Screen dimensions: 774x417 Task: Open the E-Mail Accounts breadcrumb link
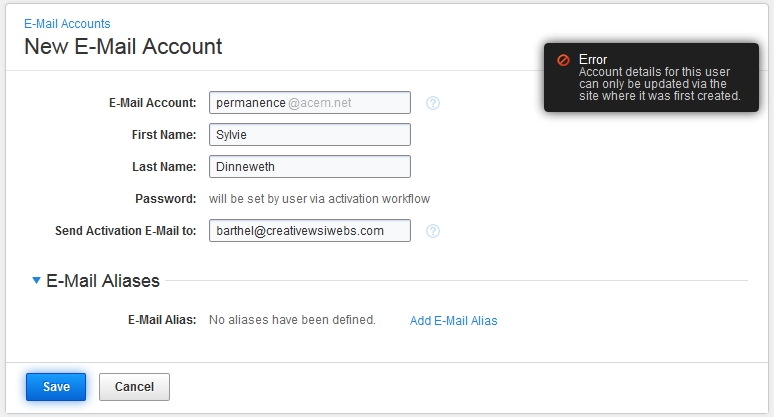[x=67, y=23]
